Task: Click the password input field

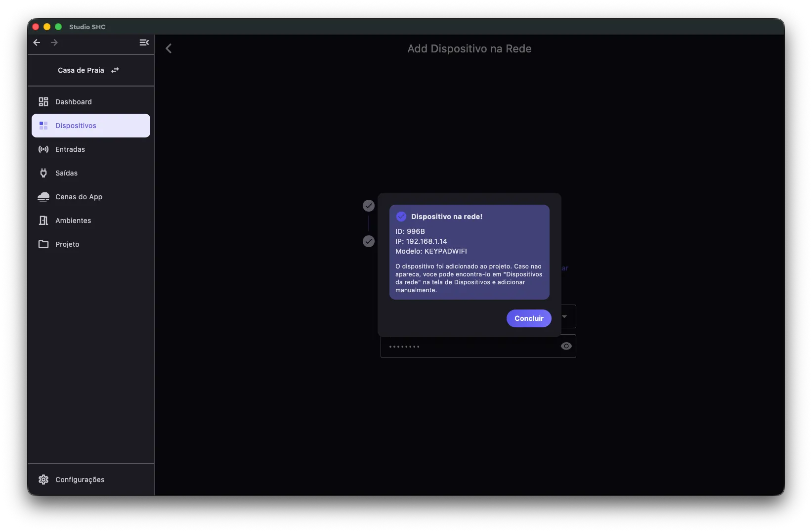Action: pyautogui.click(x=478, y=346)
